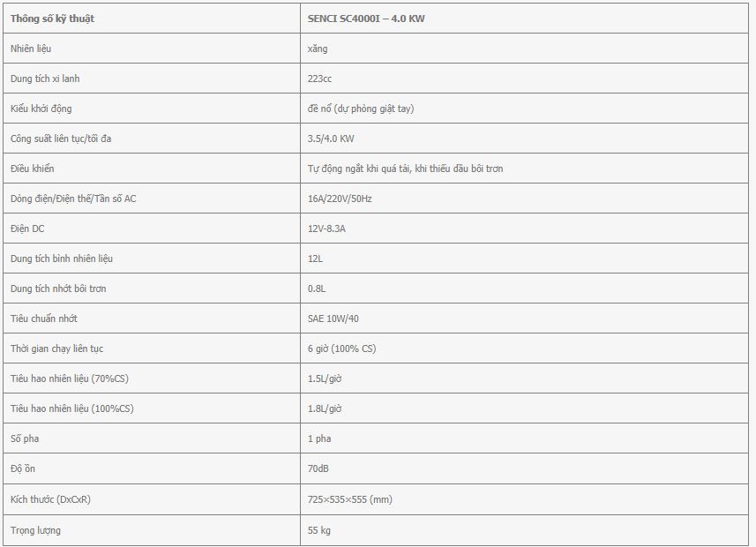Viewport: 756px width, 547px height.
Task: Select the 'xăng' value cell
Action: point(525,49)
